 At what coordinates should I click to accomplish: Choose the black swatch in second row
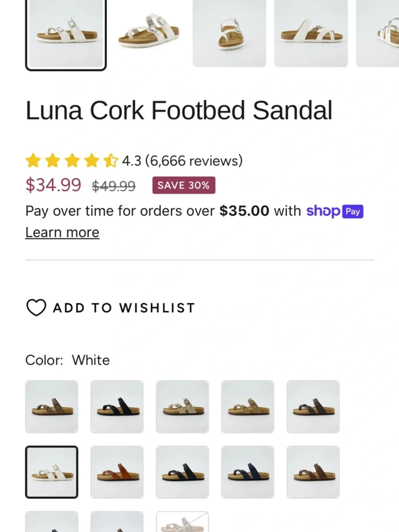click(x=182, y=472)
